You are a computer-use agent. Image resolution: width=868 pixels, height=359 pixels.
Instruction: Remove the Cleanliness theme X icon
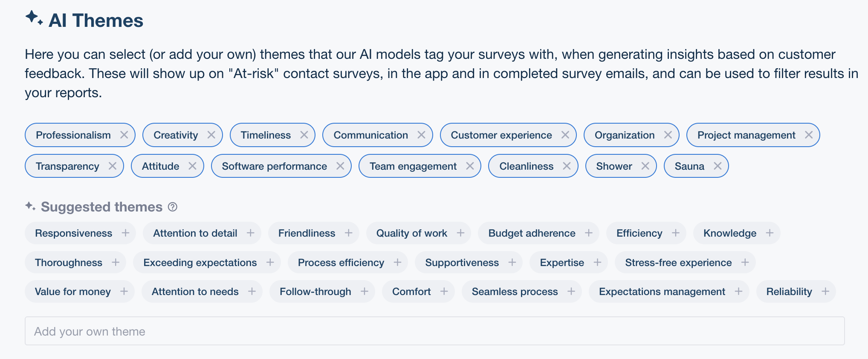[567, 166]
